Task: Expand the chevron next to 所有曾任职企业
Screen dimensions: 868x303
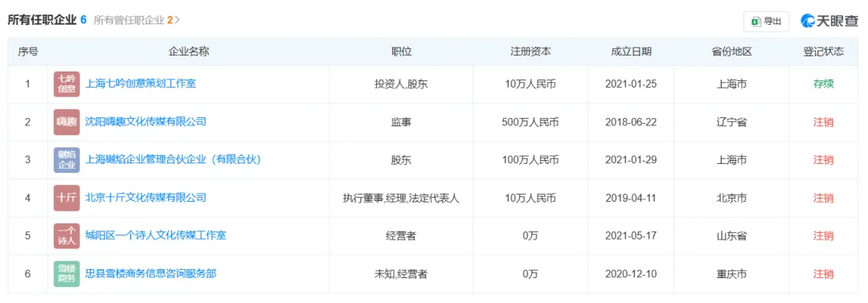Action: click(x=178, y=20)
